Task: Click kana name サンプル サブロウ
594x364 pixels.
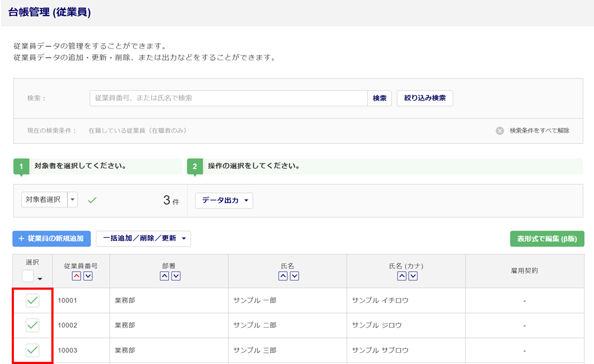Action: [x=380, y=351]
